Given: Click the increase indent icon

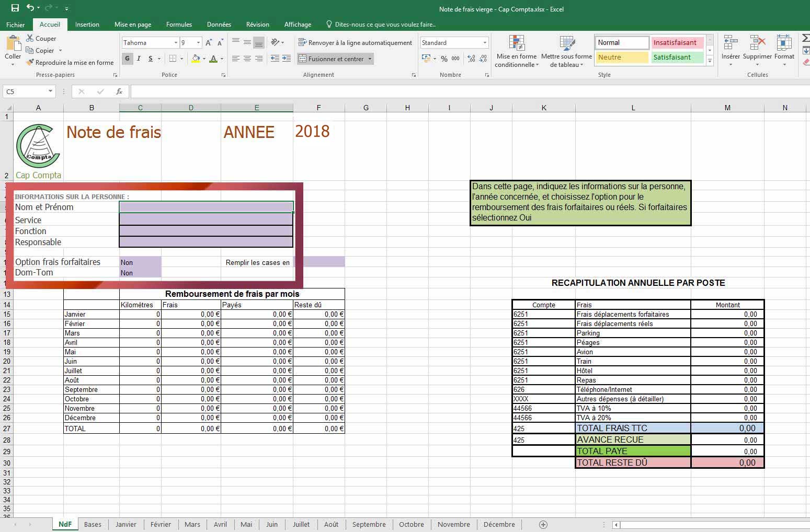Looking at the screenshot, I should coord(287,59).
